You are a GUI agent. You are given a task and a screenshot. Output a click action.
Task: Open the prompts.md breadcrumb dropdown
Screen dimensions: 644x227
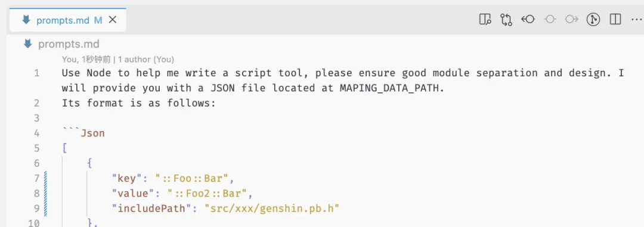coord(69,44)
